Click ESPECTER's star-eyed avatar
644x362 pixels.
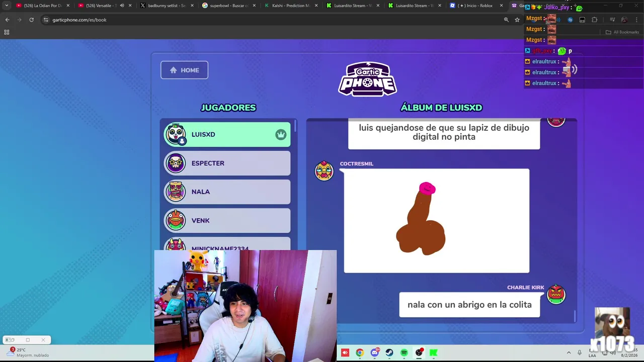pyautogui.click(x=176, y=163)
